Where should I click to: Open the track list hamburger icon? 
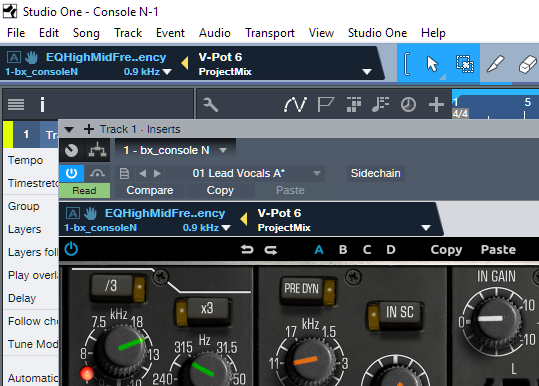(16, 104)
